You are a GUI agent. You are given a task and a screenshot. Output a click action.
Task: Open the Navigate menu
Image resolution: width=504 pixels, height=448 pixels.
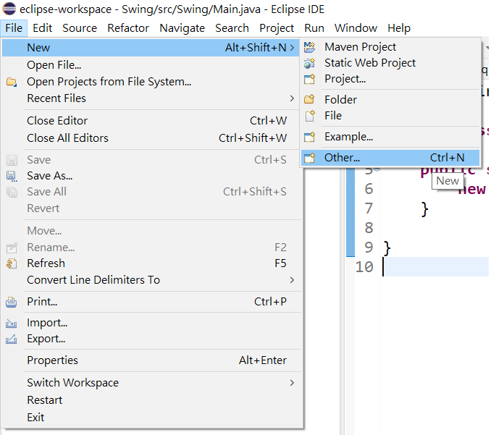[182, 28]
